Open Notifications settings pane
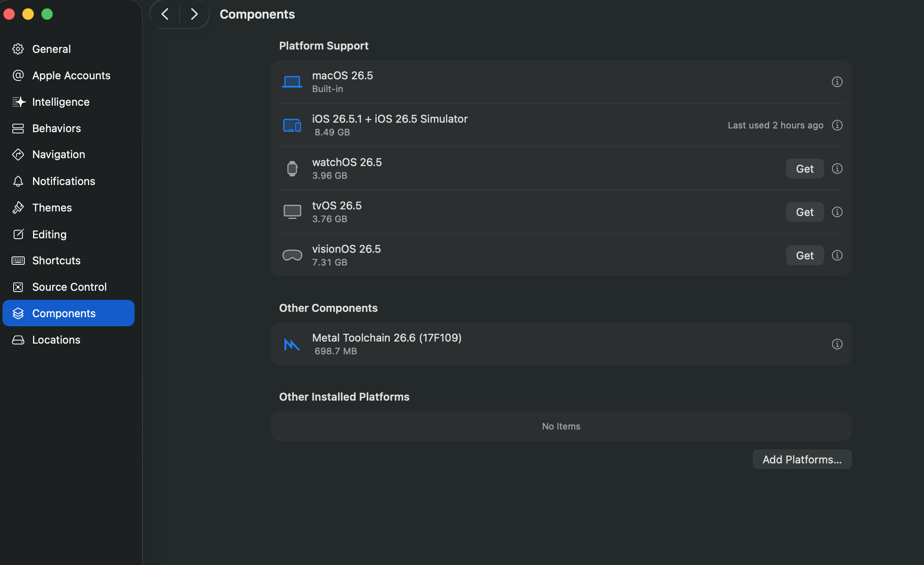This screenshot has height=565, width=924. click(x=69, y=181)
